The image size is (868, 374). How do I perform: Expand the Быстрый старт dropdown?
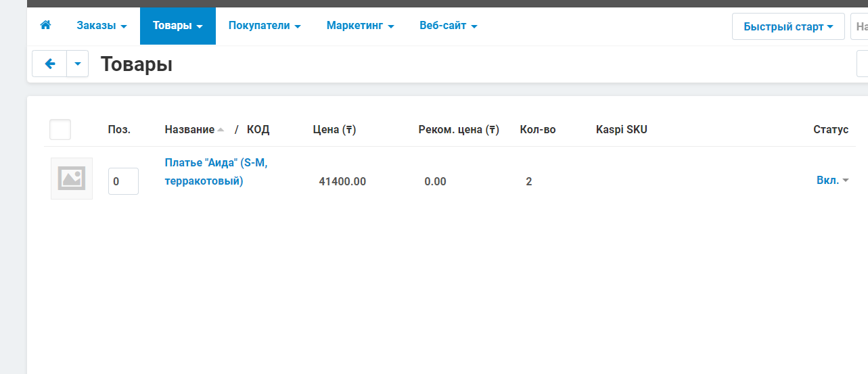click(x=788, y=26)
